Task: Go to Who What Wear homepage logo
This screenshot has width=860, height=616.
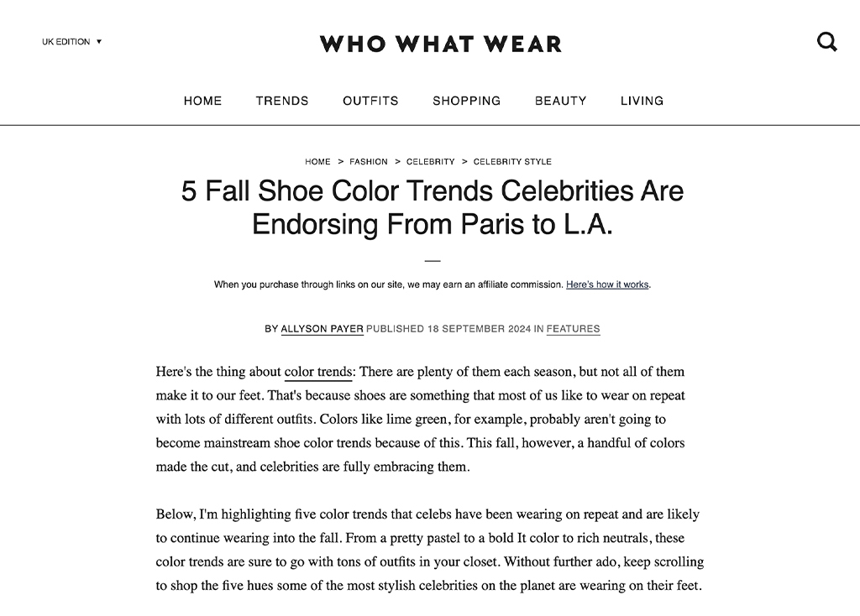Action: pyautogui.click(x=440, y=44)
